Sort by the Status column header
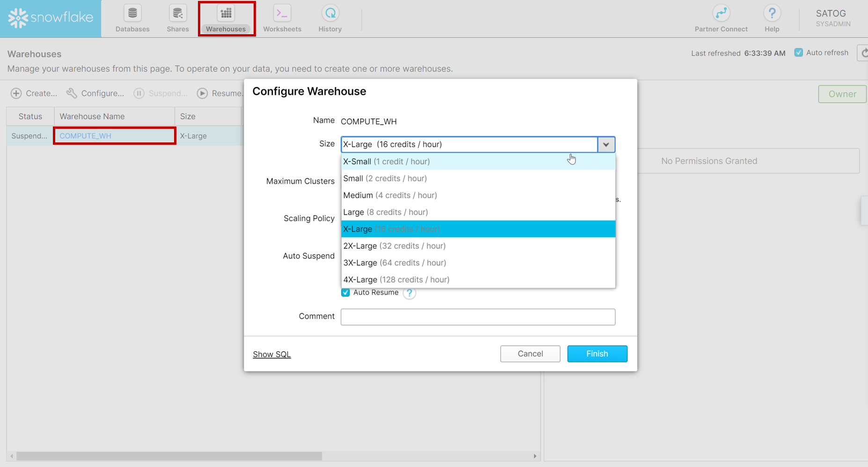The height and width of the screenshot is (467, 868). (30, 116)
